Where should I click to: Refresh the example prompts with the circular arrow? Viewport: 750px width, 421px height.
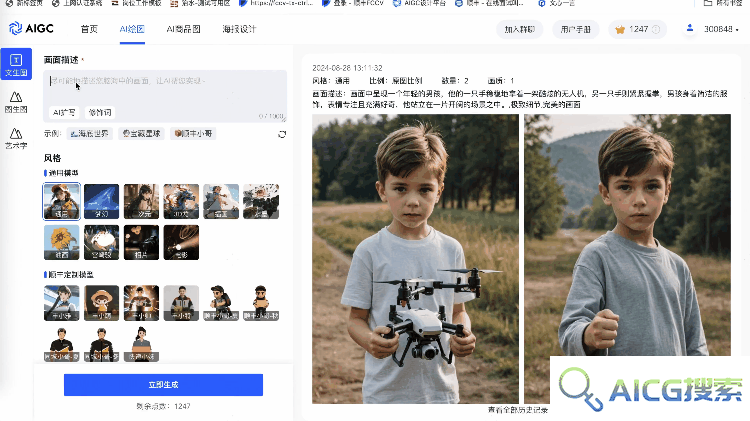[x=282, y=134]
